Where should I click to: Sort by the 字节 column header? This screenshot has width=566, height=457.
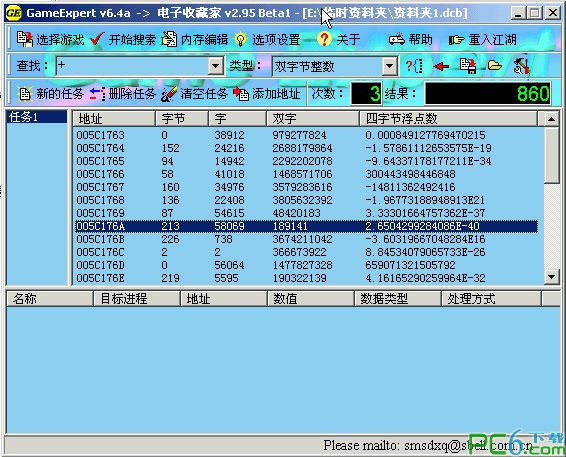pos(182,119)
